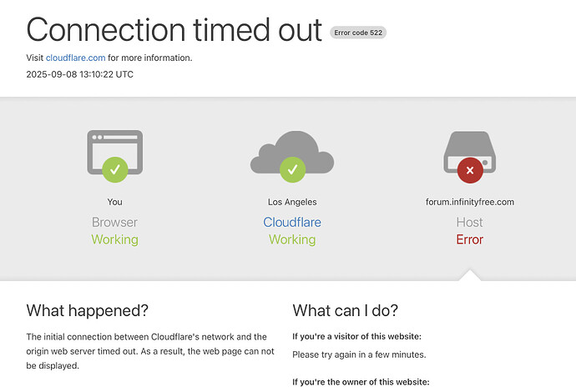Screen dimensions: 576x392
Task: Click the What happened? heading
Action: [88, 311]
